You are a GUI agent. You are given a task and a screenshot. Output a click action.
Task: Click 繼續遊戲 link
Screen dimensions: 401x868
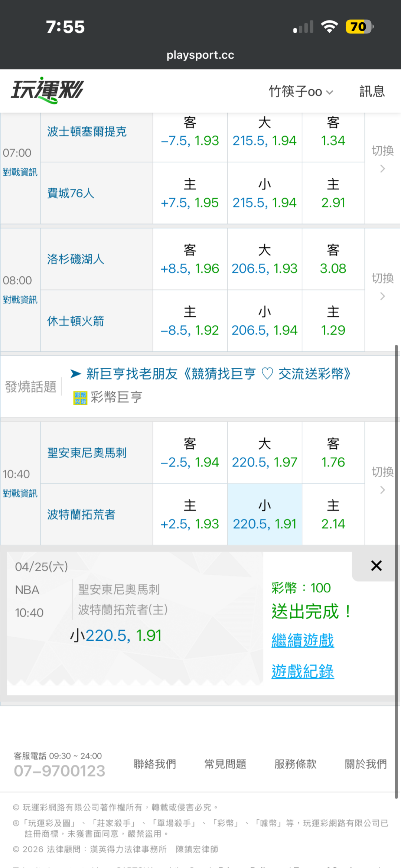(303, 641)
